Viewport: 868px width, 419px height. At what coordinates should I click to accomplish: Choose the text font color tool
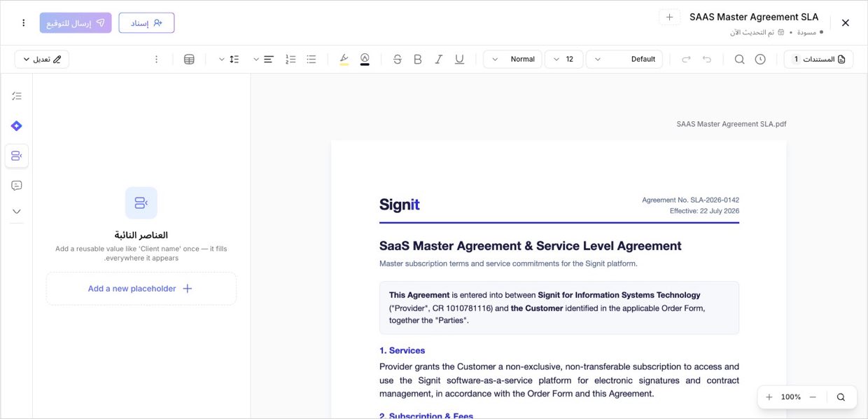click(365, 60)
